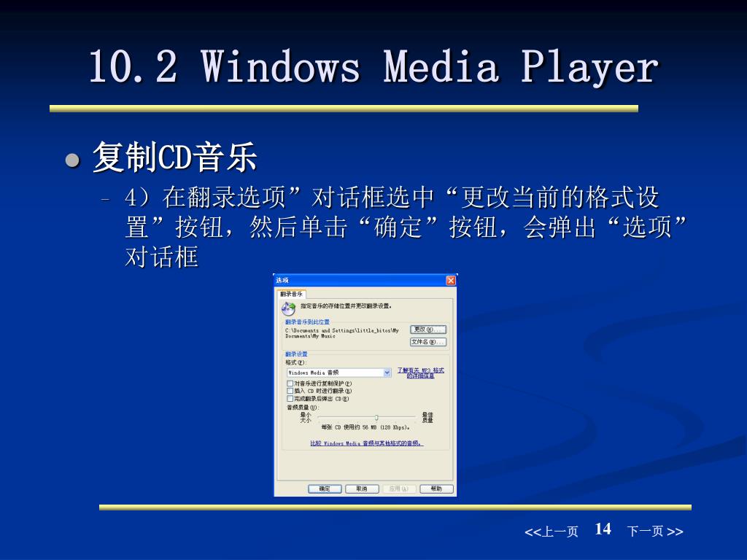Click the 复制CD音乐 bullet heading
The image size is (747, 560).
[x=175, y=157]
